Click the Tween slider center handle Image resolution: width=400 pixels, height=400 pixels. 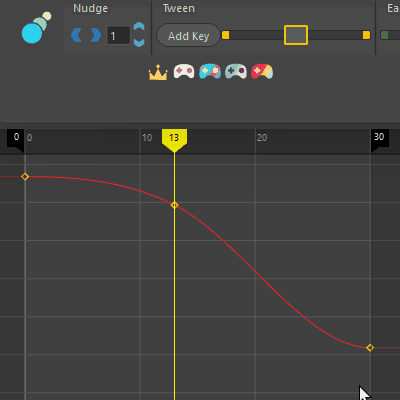coord(296,35)
